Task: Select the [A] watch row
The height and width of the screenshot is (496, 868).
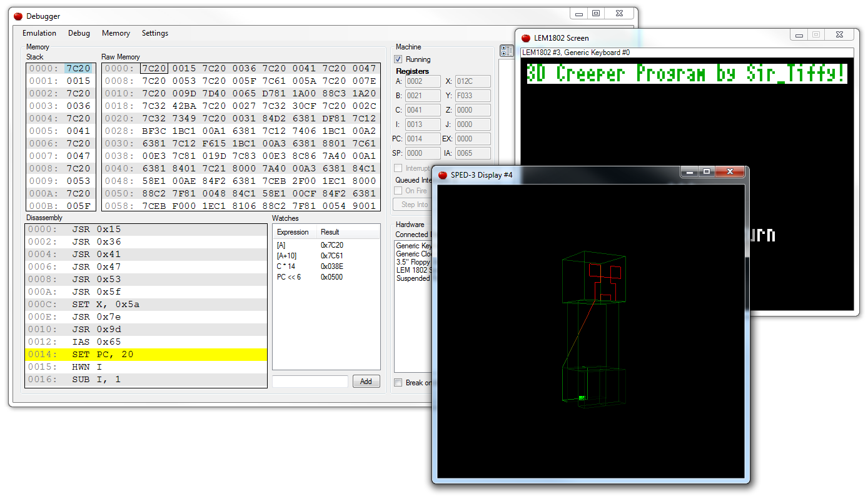Action: click(326, 245)
